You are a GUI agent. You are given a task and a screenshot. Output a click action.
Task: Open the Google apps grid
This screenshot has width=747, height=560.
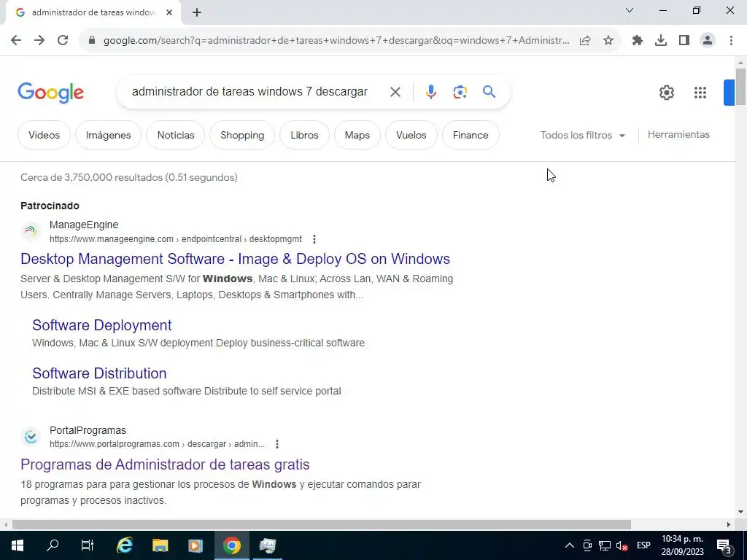[700, 93]
